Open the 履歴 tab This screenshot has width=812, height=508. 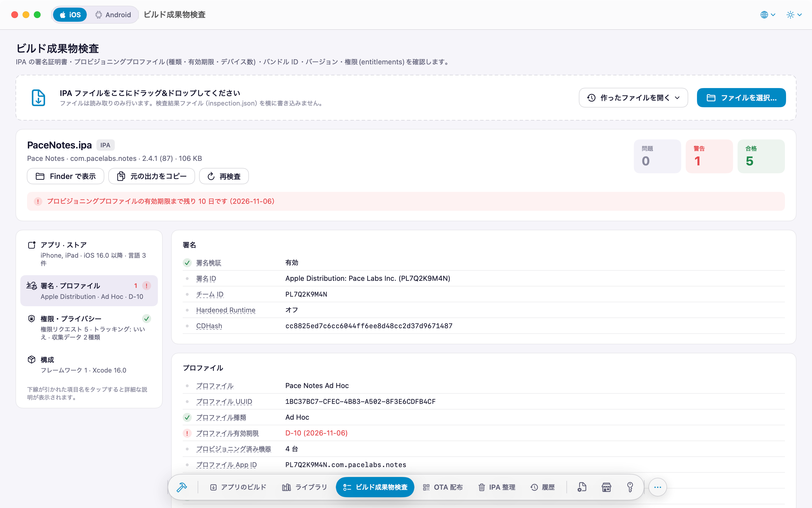click(542, 487)
